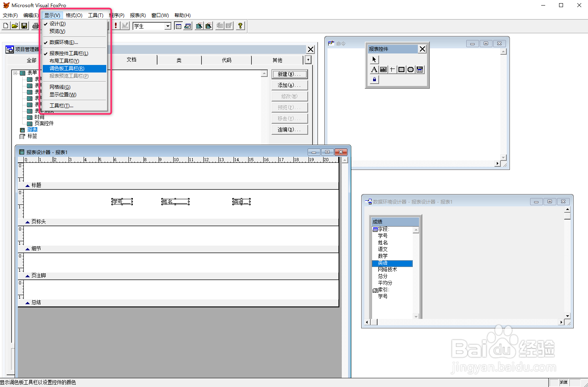
Task: Choose the Rounded Rectangle tool
Action: coord(410,69)
